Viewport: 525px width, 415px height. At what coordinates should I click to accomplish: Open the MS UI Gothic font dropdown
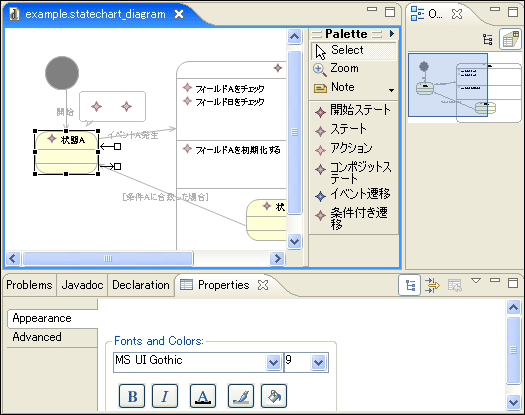(x=273, y=362)
